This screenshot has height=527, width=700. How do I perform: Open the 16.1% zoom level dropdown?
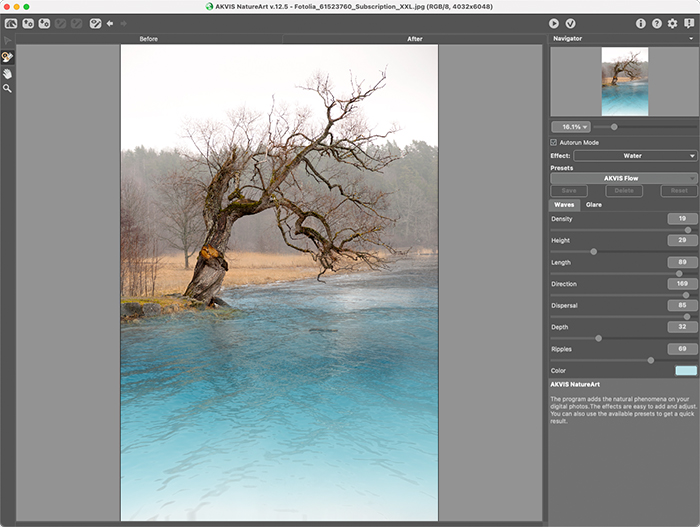571,127
